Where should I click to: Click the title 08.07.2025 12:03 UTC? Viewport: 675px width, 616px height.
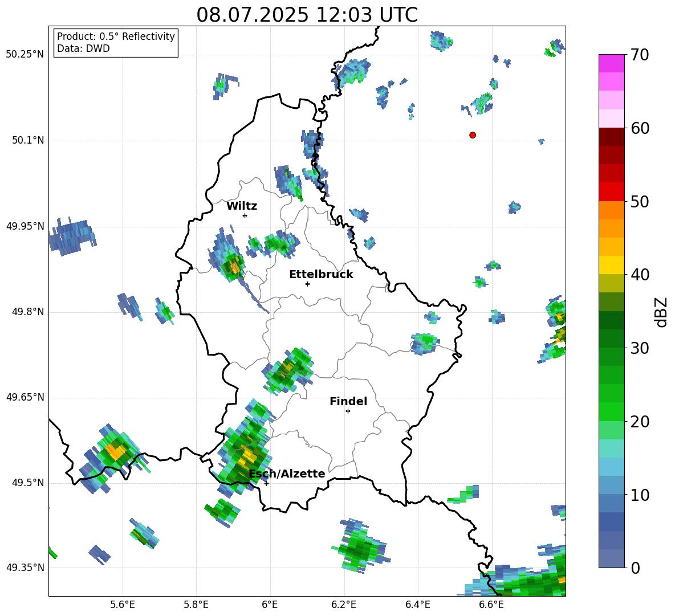pos(307,15)
